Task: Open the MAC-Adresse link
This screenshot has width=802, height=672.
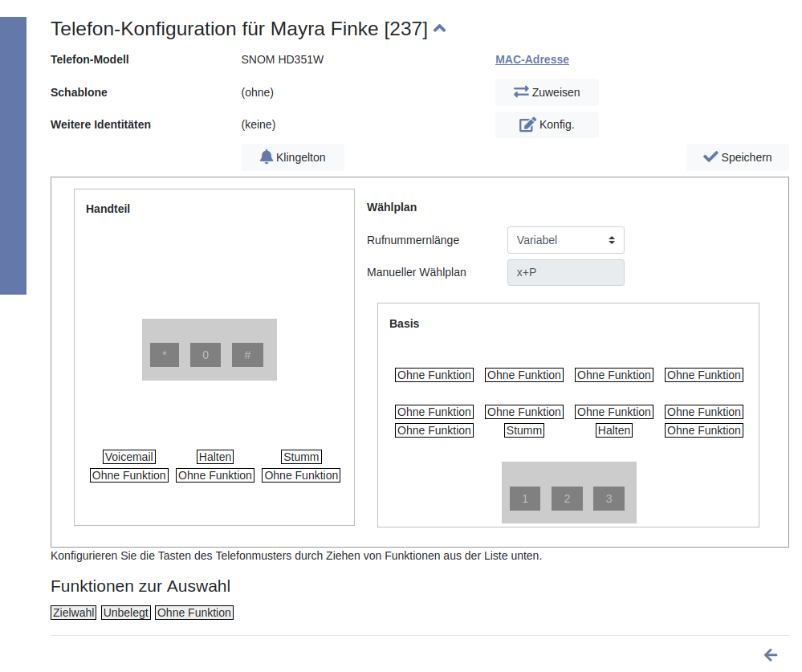Action: [x=532, y=59]
